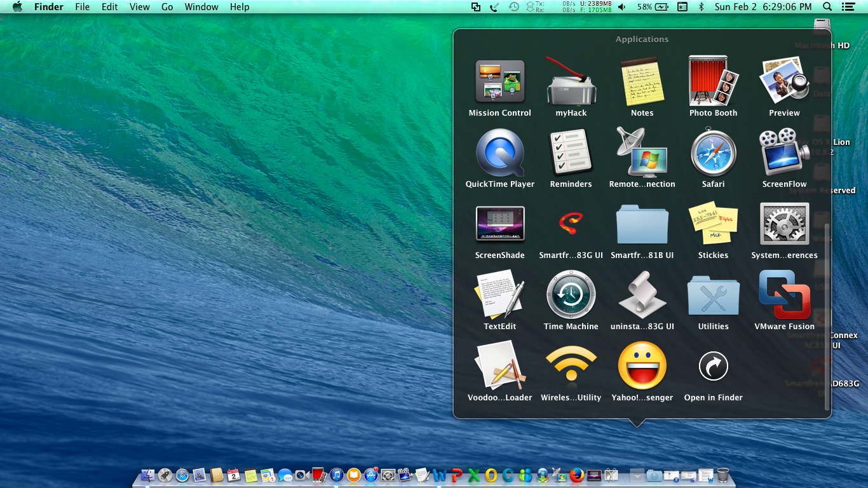868x488 pixels.
Task: Open Microsoft Word from the Dock
Action: tap(440, 475)
